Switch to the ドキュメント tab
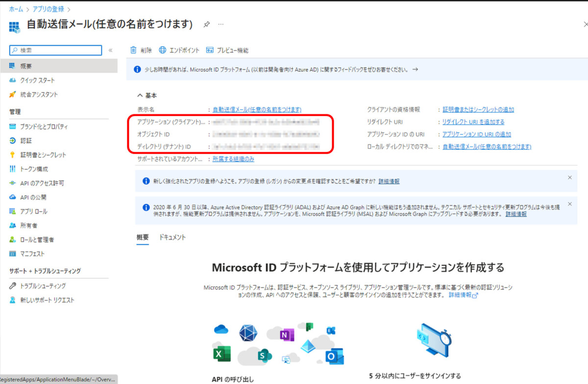Image resolution: width=588 pixels, height=384 pixels. point(172,237)
